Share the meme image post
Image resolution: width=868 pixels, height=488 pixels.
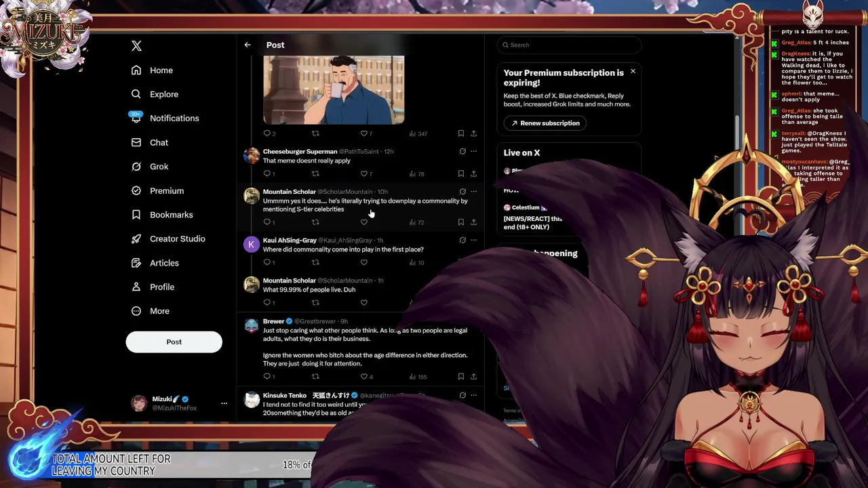coord(473,134)
